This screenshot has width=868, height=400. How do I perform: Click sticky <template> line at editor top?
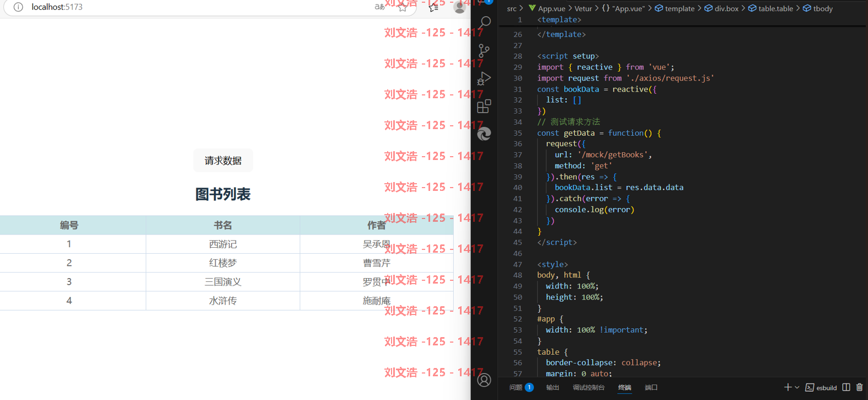(x=559, y=20)
